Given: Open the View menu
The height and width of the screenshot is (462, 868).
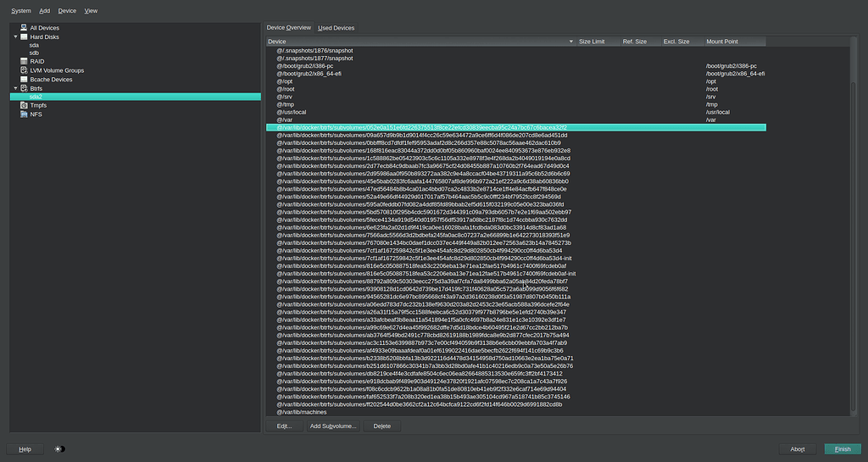Looking at the screenshot, I should pos(91,11).
